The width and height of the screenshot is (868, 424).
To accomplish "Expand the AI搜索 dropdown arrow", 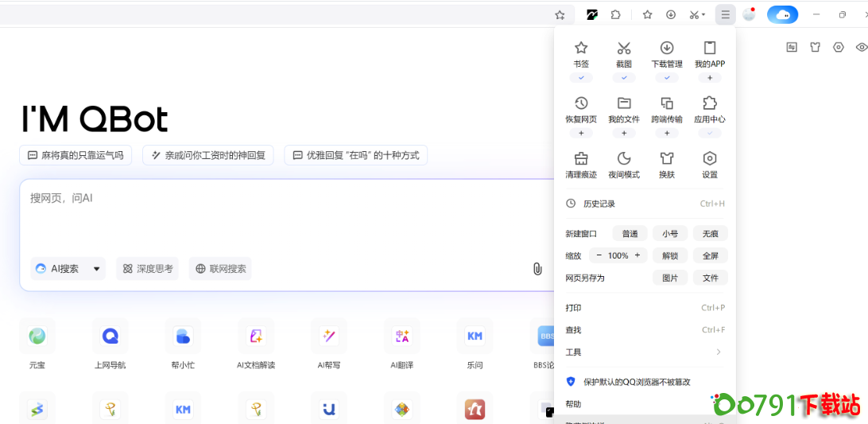I will coord(97,269).
